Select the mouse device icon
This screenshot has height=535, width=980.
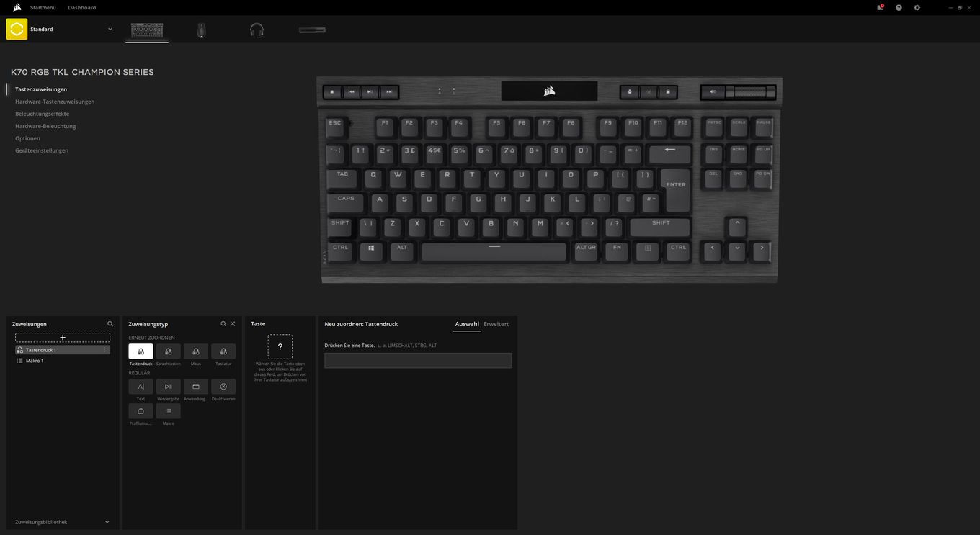coord(202,30)
